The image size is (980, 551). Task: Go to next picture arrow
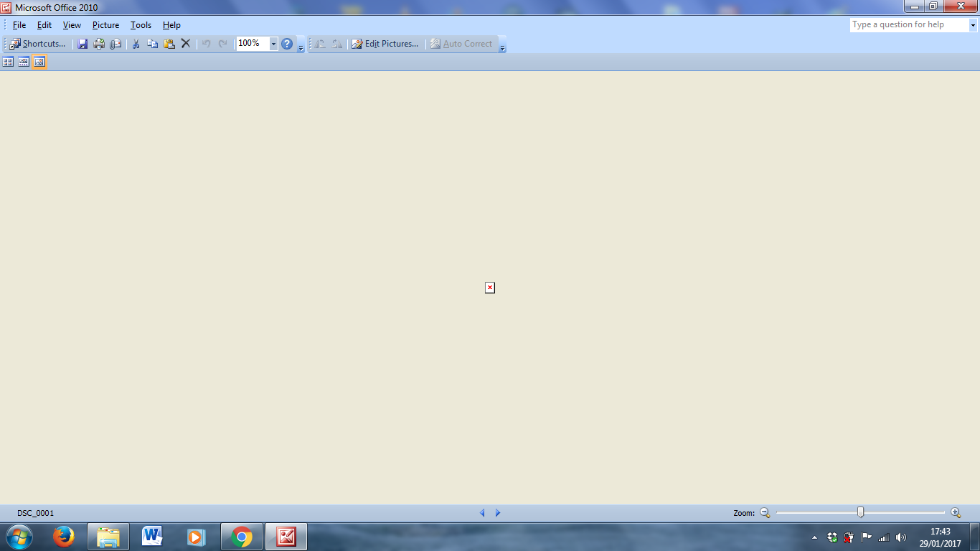point(498,513)
